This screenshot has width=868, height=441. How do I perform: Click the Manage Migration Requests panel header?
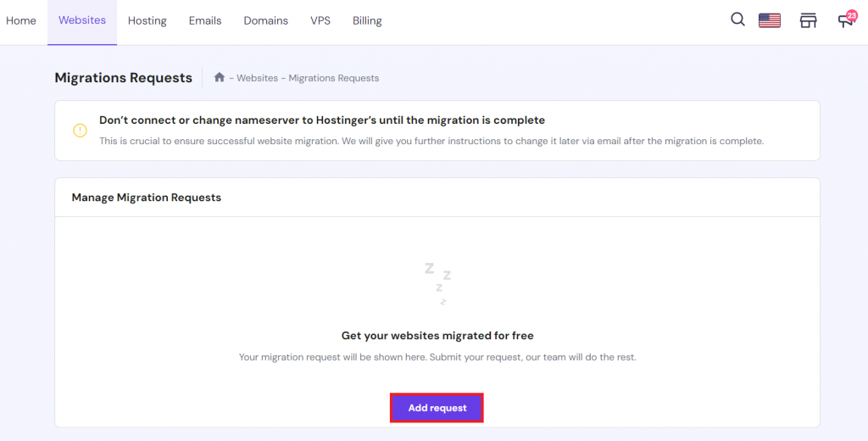coord(147,198)
